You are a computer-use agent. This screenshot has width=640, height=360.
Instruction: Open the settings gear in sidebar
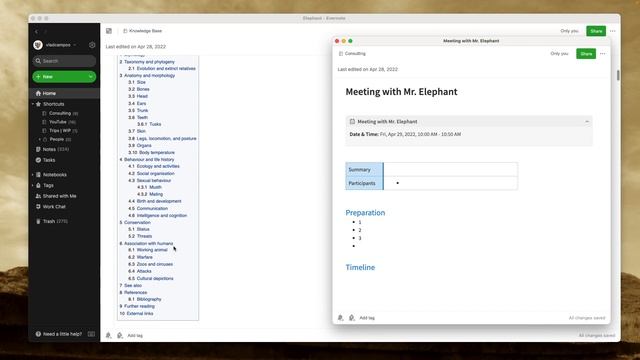point(92,45)
